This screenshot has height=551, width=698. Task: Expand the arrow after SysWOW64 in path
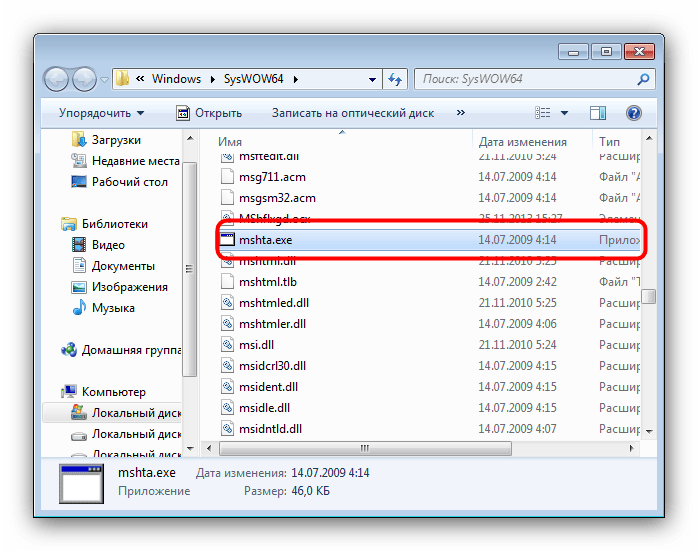[296, 79]
